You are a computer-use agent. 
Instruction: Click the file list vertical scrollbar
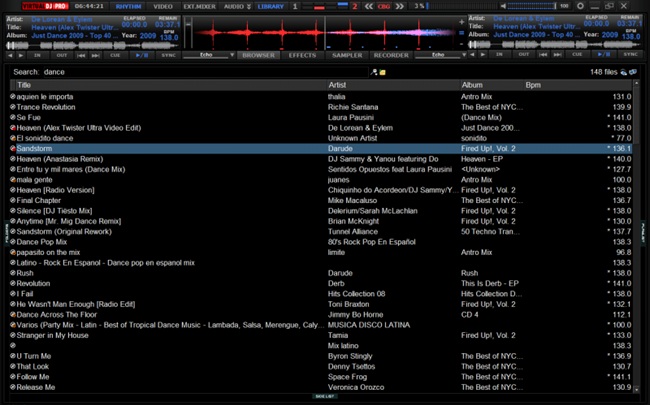coord(636,236)
